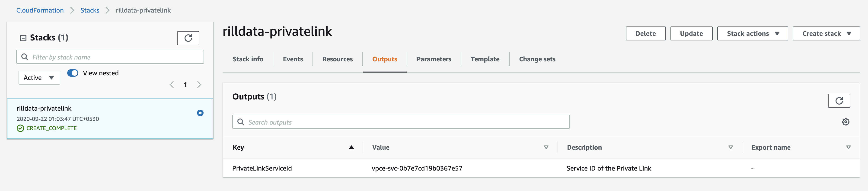Sort outputs by Description column
The height and width of the screenshot is (191, 868).
731,147
